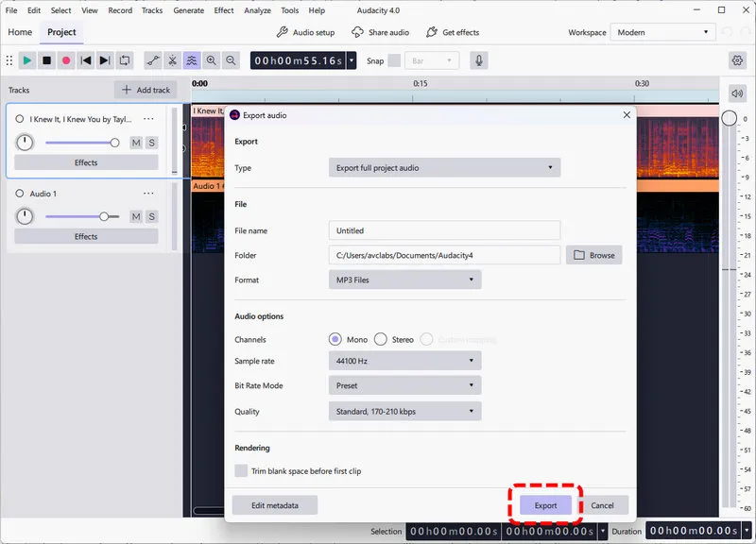Skip to the end of the project
Screen dimensions: 756x544
[x=105, y=60]
